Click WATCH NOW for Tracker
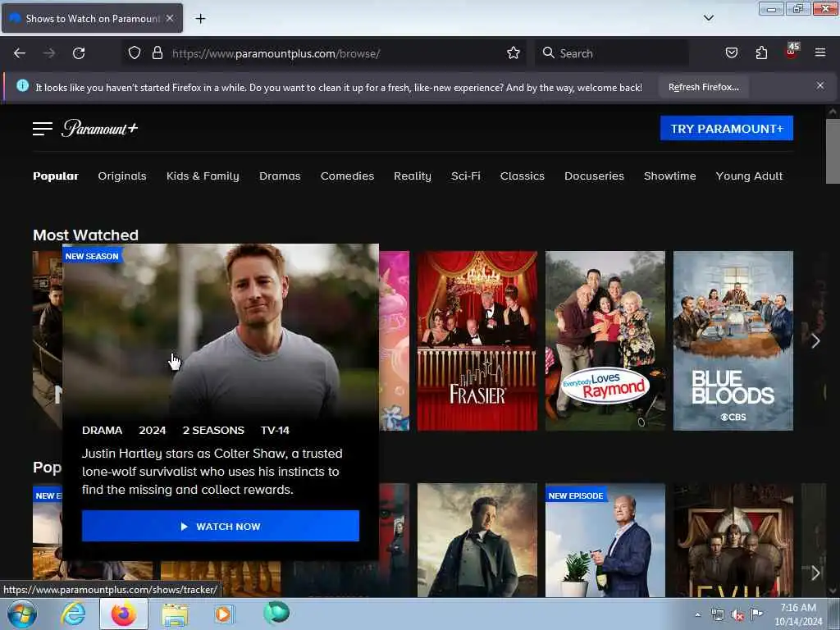This screenshot has width=840, height=630. [x=221, y=526]
